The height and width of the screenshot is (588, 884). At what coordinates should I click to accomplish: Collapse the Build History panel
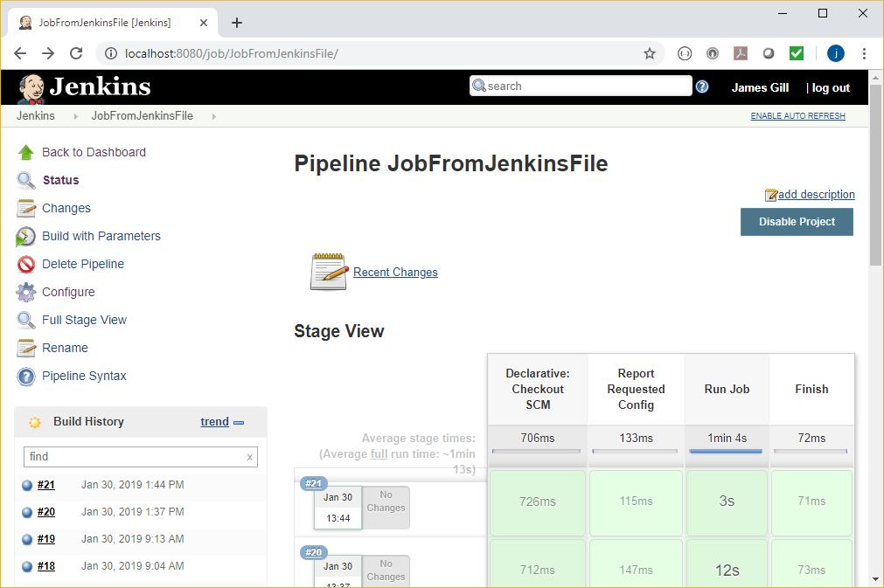[x=239, y=422]
